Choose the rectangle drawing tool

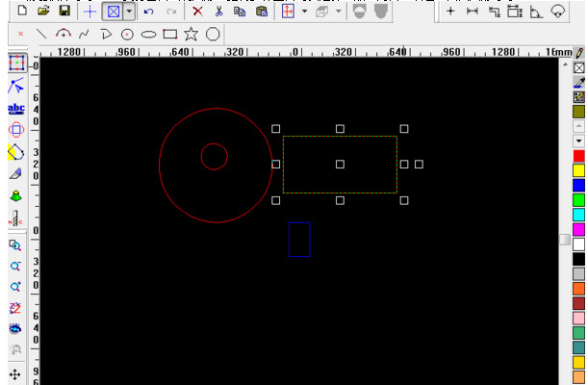click(169, 34)
